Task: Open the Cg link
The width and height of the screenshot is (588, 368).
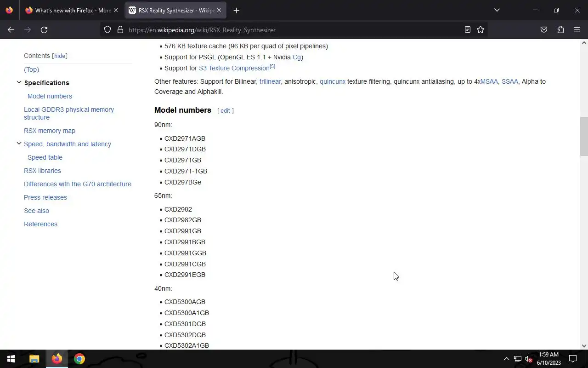Action: pos(297,57)
